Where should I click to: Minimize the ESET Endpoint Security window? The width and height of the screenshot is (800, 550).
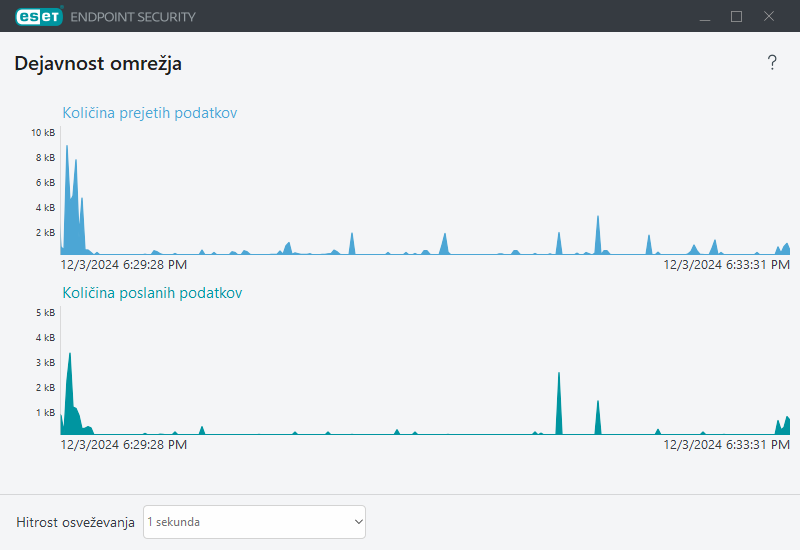[x=705, y=16]
